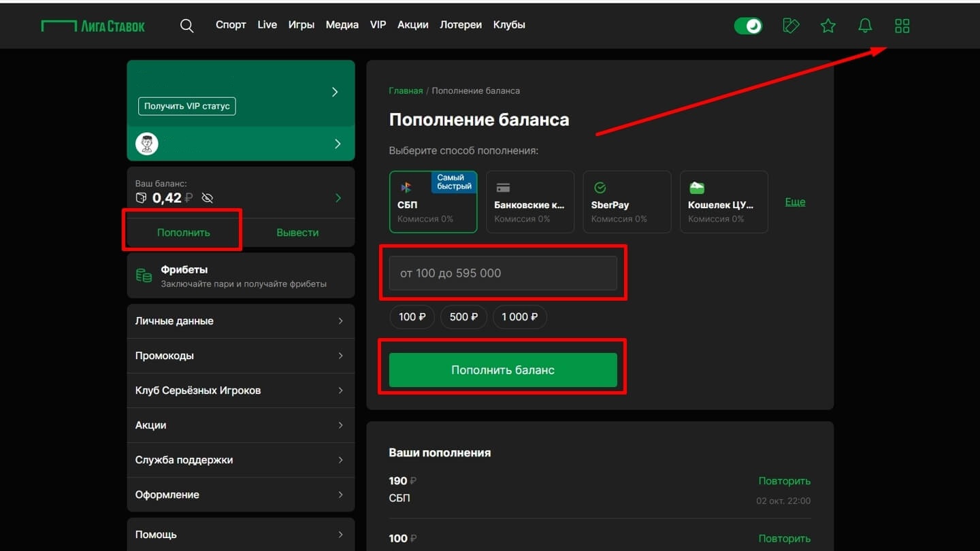Open the Медиа menu item
Image resolution: width=980 pixels, height=551 pixels.
(x=342, y=25)
